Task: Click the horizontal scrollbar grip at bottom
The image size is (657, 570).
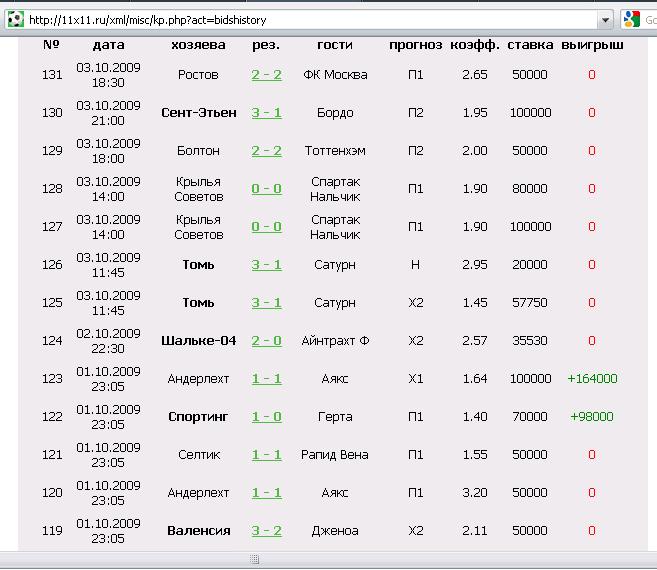Action: coord(255,559)
